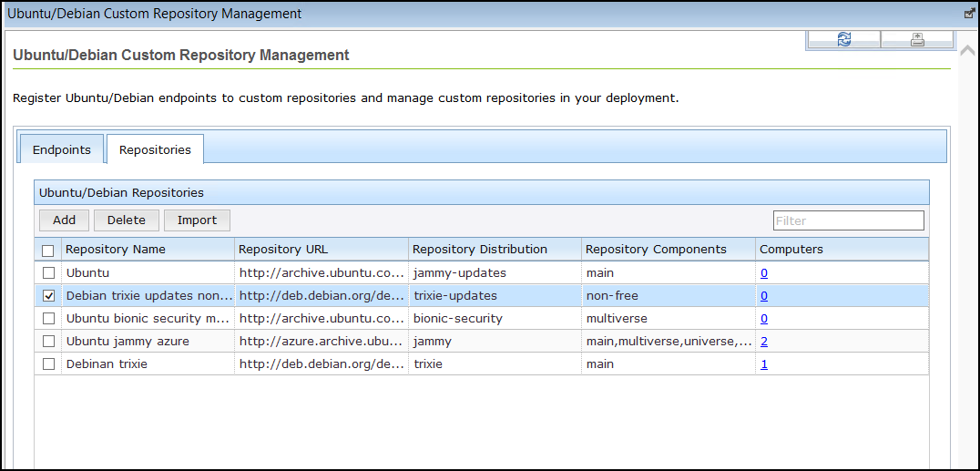Image resolution: width=980 pixels, height=471 pixels.
Task: Select the 'Ubuntu jammy azure' name cell
Action: pyautogui.click(x=148, y=342)
